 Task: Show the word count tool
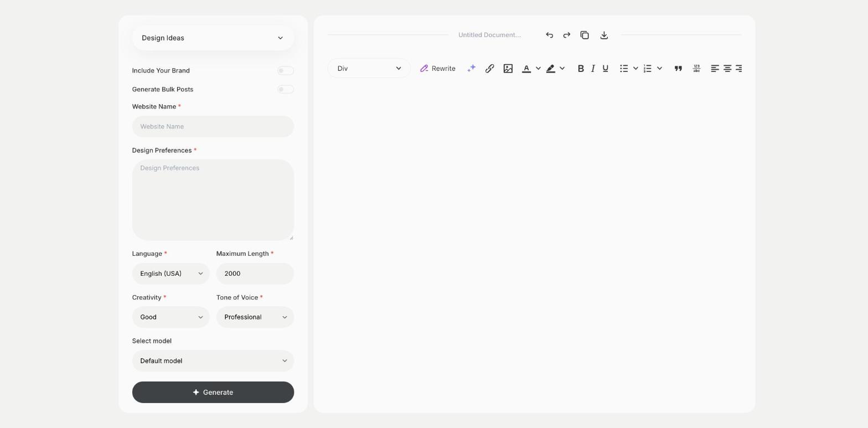coord(696,68)
